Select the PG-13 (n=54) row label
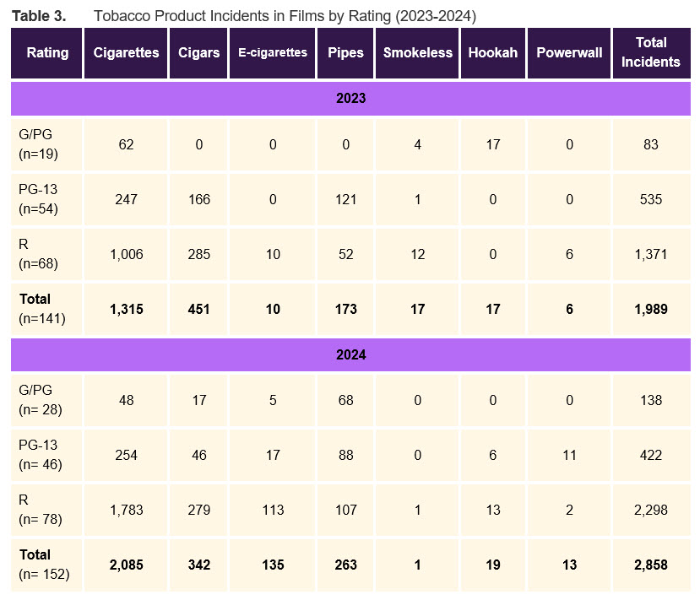Image resolution: width=700 pixels, height=600 pixels. tap(40, 199)
